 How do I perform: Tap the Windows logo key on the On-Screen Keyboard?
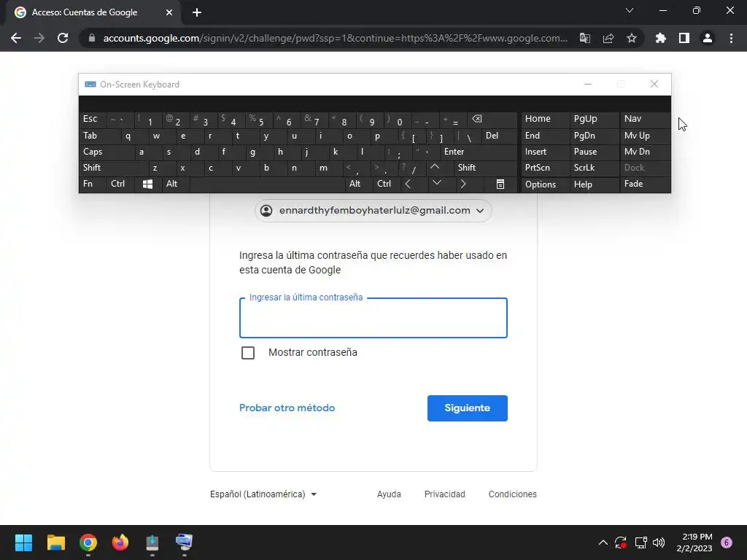147,184
